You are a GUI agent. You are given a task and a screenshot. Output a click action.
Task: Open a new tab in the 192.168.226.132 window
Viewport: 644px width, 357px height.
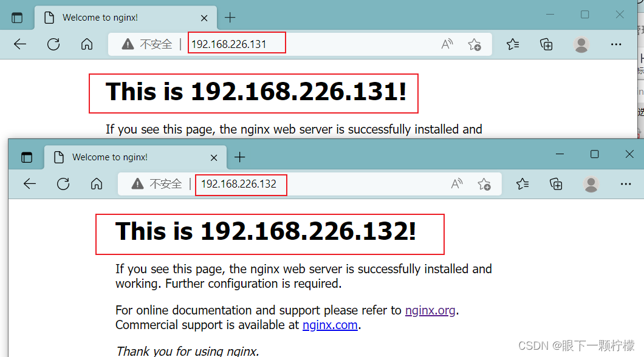tap(240, 157)
